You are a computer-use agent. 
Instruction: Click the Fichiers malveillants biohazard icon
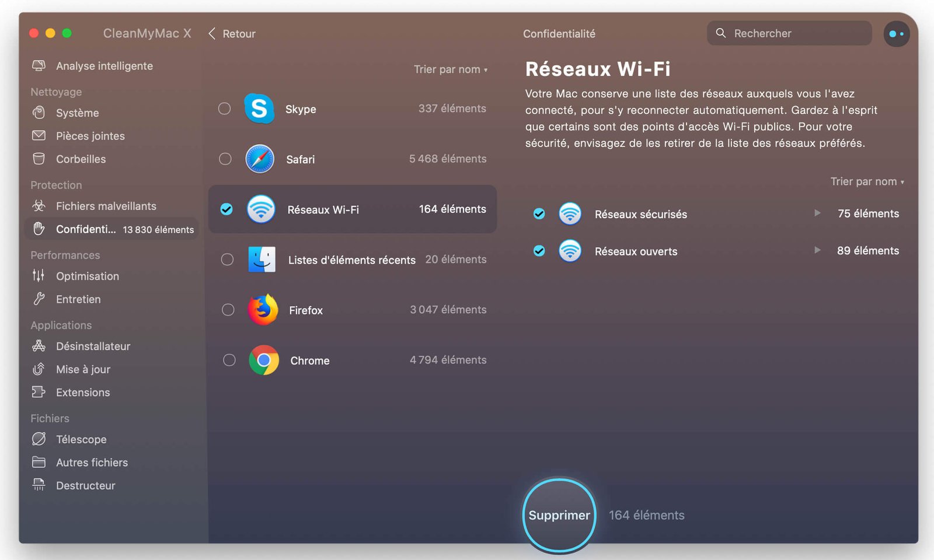[x=39, y=205]
